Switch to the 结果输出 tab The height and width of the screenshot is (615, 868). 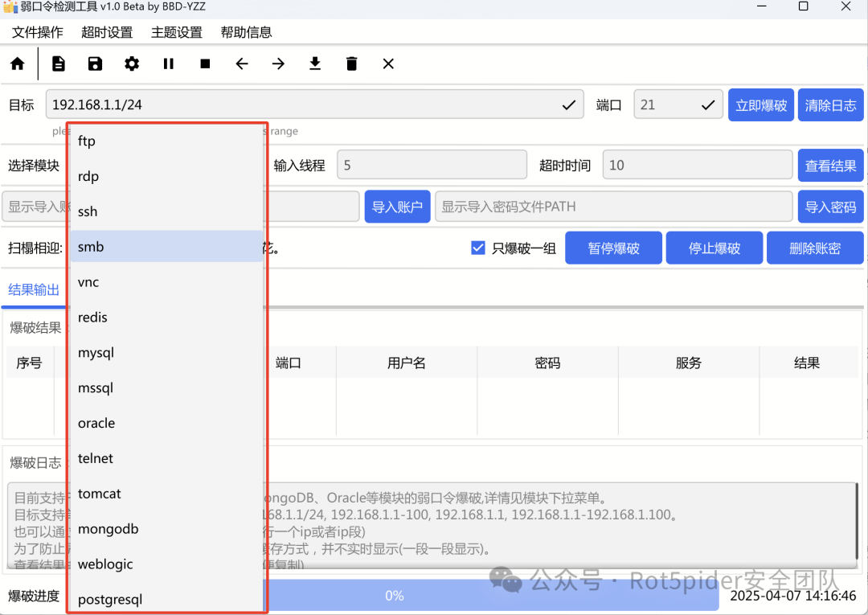point(34,290)
